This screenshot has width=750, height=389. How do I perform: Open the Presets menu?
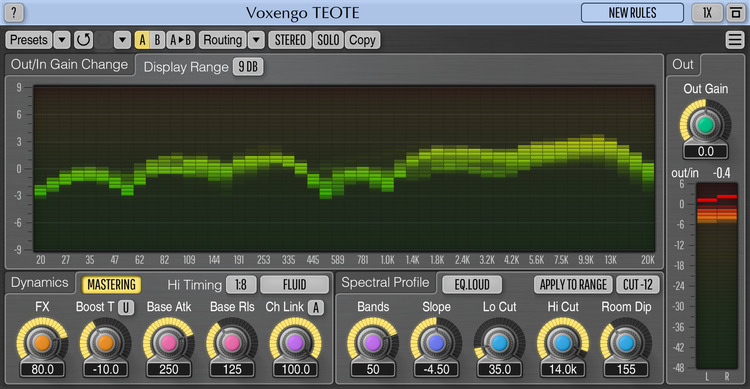pyautogui.click(x=29, y=40)
